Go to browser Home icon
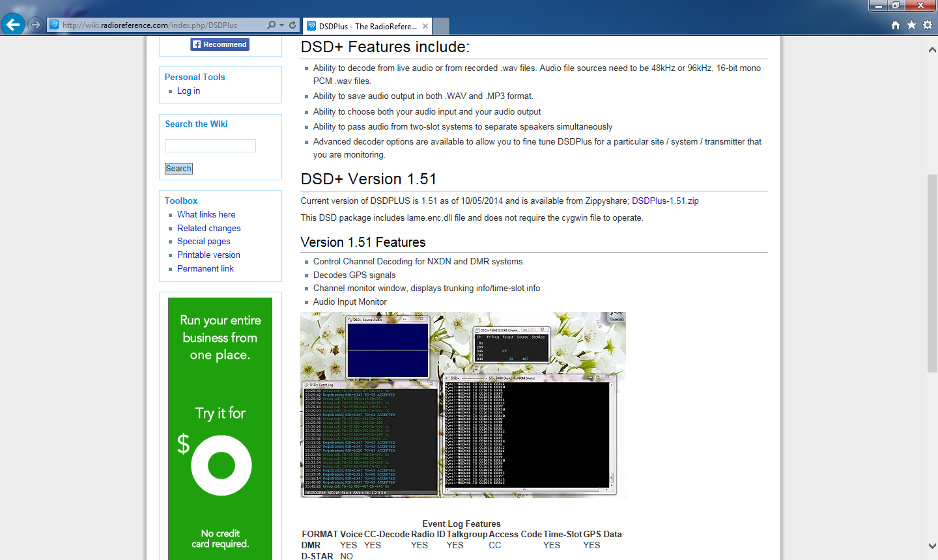Image resolution: width=938 pixels, height=560 pixels. (896, 25)
